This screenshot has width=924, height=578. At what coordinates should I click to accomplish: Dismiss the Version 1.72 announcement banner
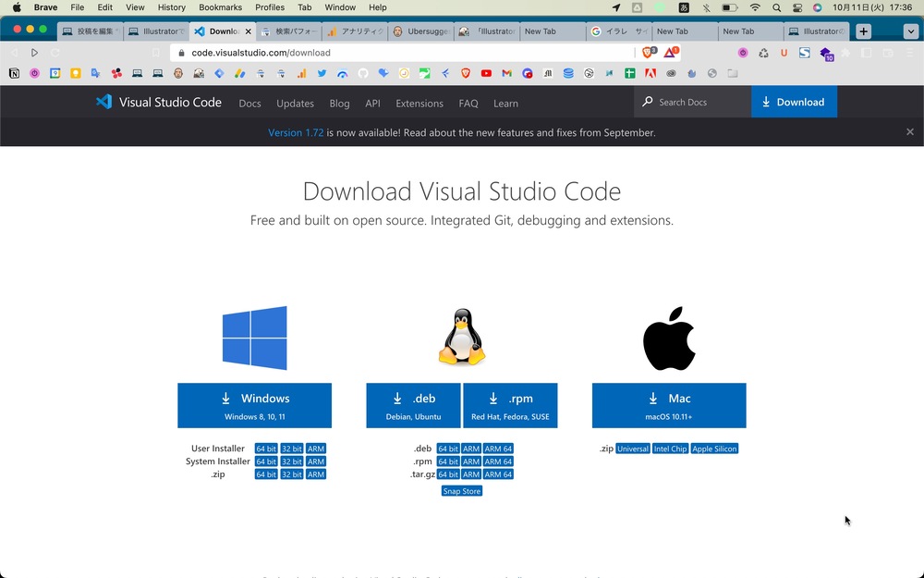[909, 132]
